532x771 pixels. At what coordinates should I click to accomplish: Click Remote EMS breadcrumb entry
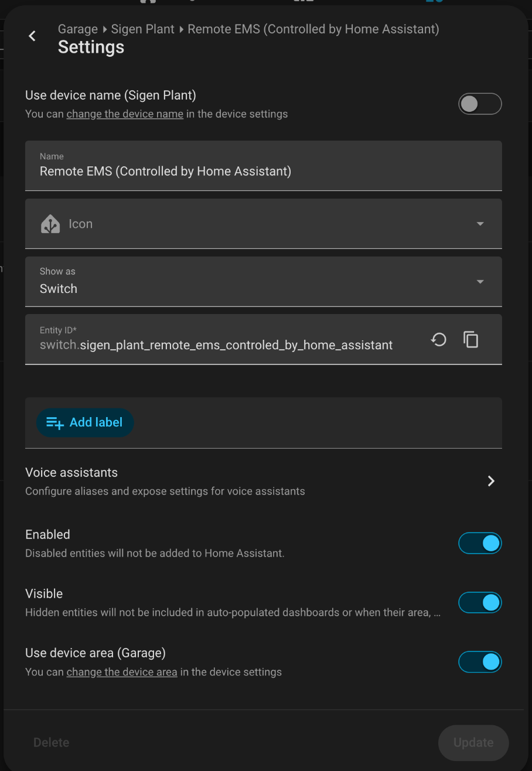point(313,29)
